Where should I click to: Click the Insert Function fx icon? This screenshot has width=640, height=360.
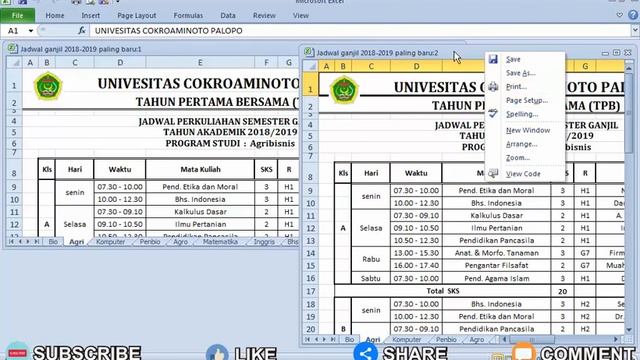click(x=82, y=31)
